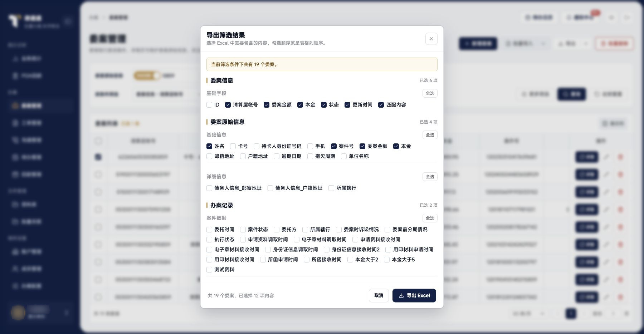644x334 pixels.
Task: Click 全选 for the 案件数据 group
Action: pos(430,218)
